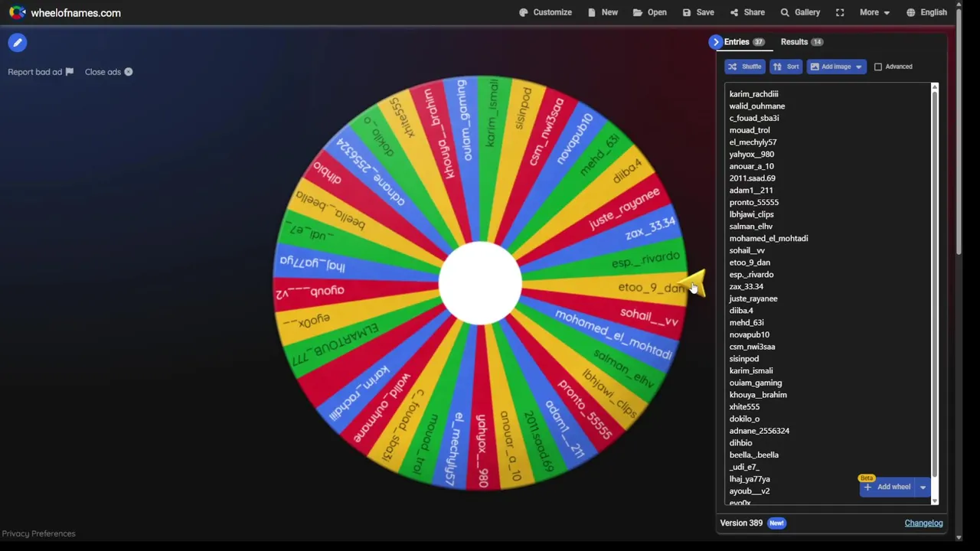Screen dimensions: 980x551
Task: Open the Customize palette icon
Action: point(524,12)
